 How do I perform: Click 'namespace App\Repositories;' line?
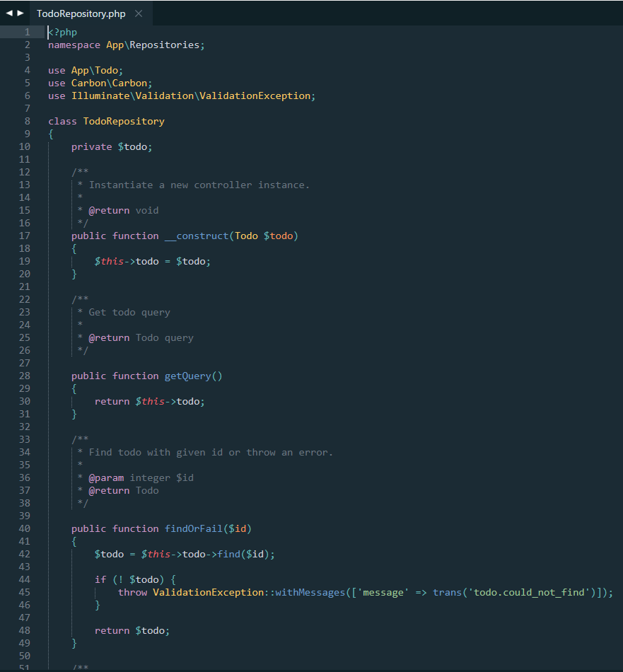(x=127, y=45)
